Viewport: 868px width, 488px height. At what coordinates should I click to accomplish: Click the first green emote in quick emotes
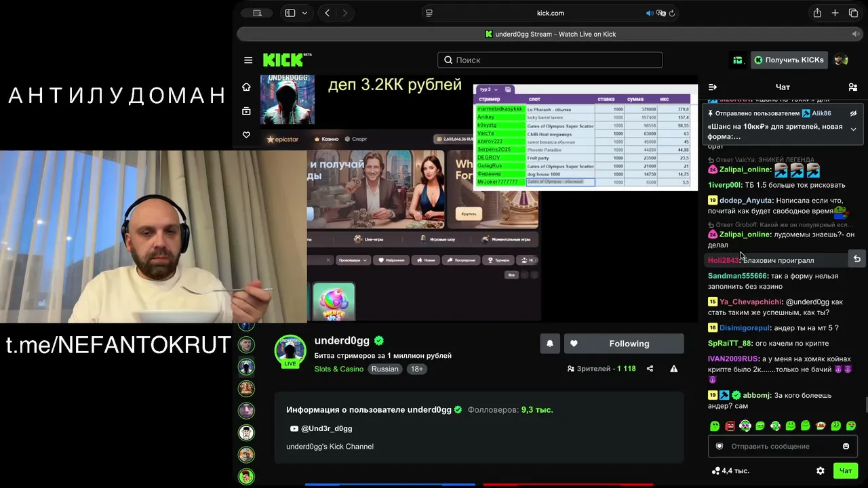pyautogui.click(x=715, y=426)
